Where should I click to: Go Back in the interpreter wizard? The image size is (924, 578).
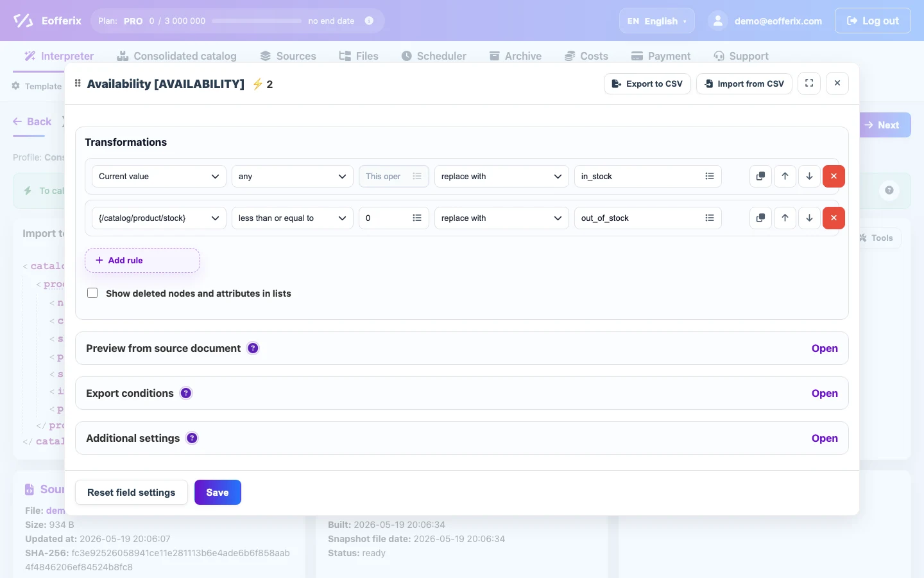click(x=32, y=121)
